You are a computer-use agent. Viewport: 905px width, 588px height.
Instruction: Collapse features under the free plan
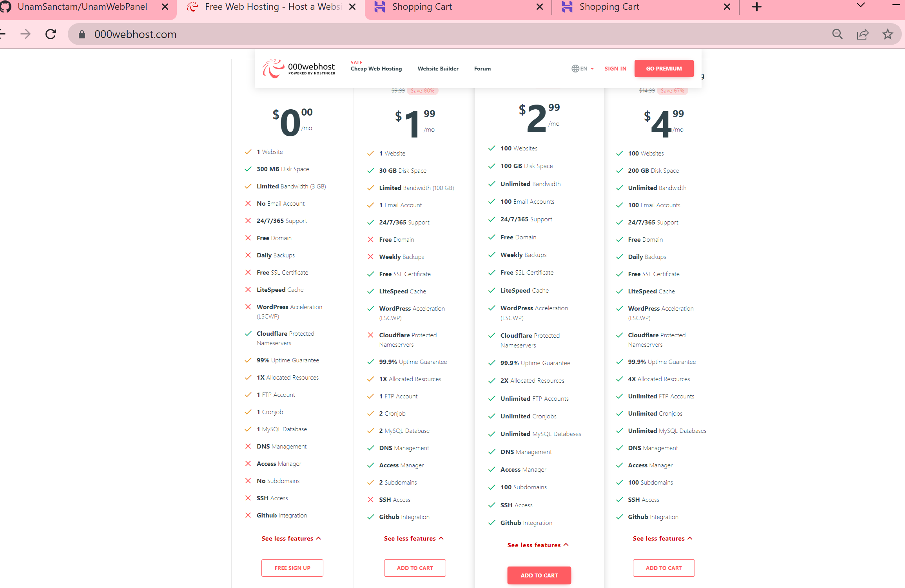[x=291, y=538]
